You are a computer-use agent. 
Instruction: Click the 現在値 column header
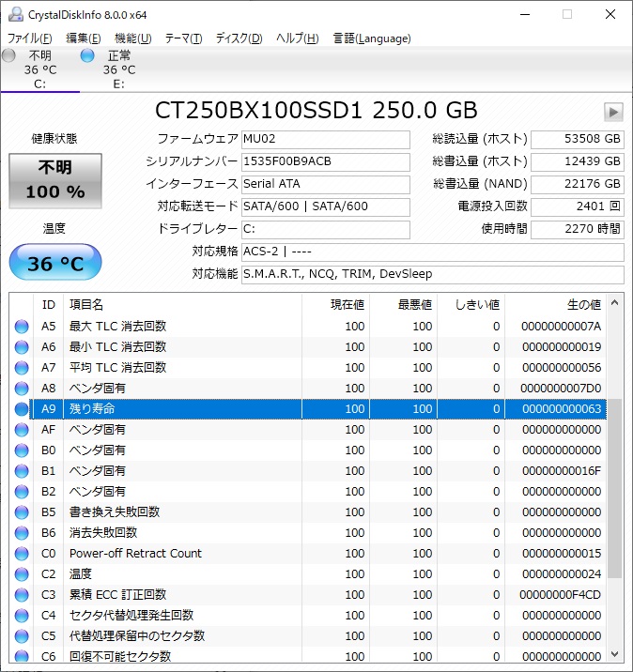pos(336,305)
